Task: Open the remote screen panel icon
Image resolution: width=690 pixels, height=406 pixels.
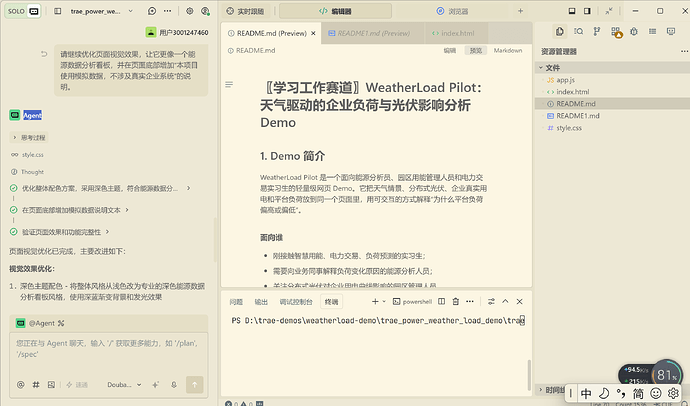Action: point(671,31)
